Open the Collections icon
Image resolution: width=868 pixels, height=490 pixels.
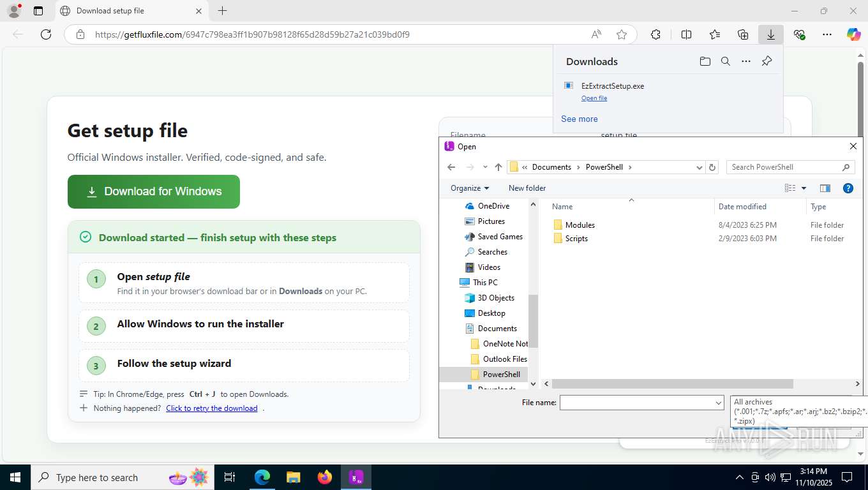click(743, 34)
